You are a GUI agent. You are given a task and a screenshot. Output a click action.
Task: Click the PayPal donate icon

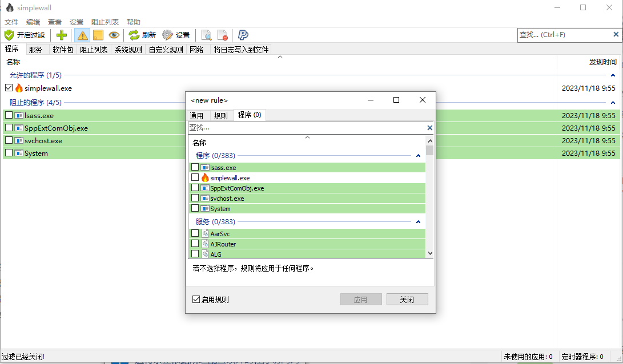[243, 35]
